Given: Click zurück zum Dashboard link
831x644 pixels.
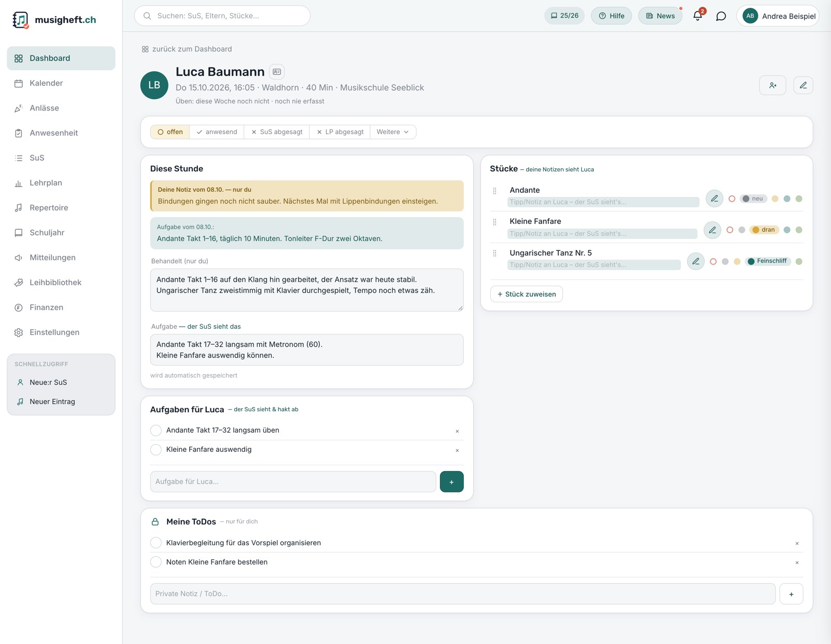Looking at the screenshot, I should (x=187, y=49).
